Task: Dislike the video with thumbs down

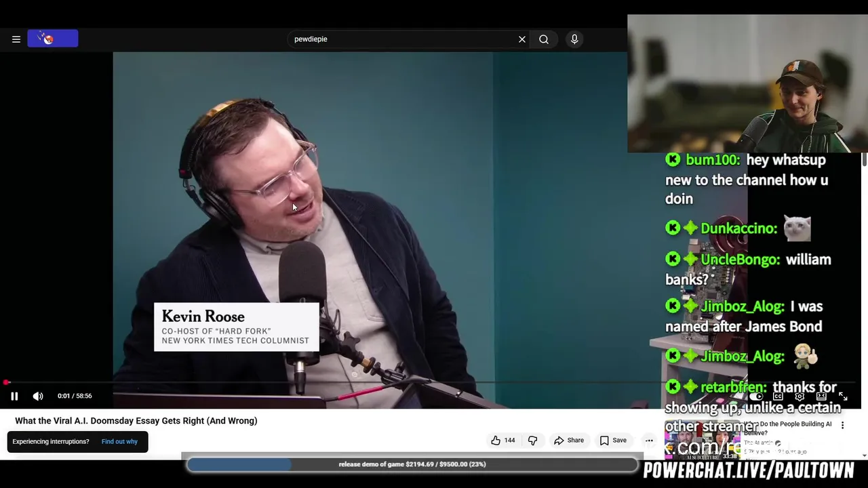Action: tap(532, 441)
